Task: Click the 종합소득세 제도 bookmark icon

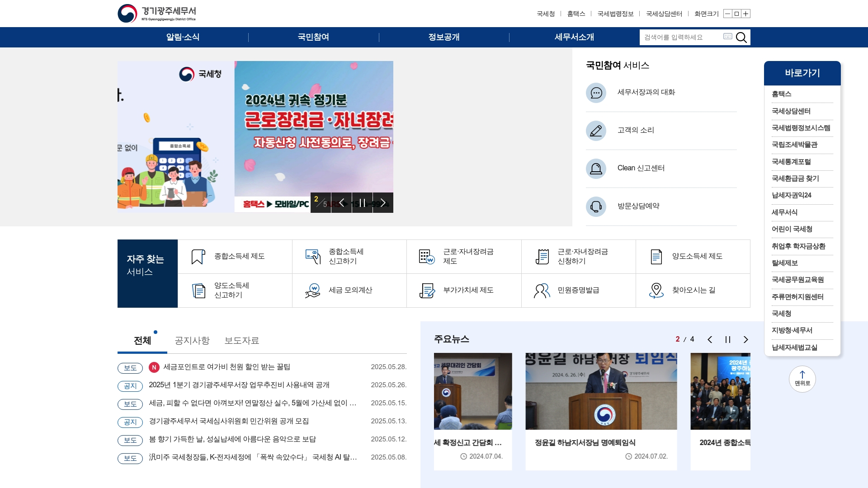Action: click(198, 257)
